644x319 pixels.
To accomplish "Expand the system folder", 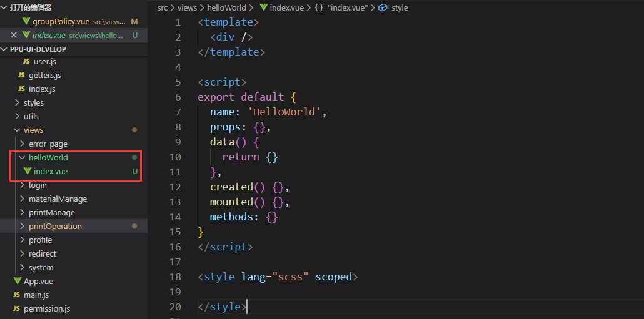I will (x=22, y=267).
